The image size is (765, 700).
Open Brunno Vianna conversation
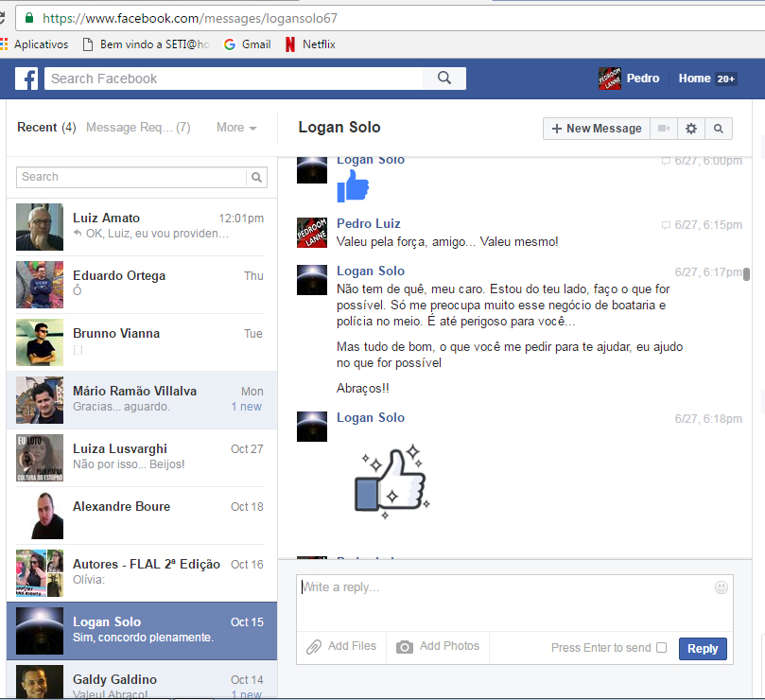click(142, 342)
